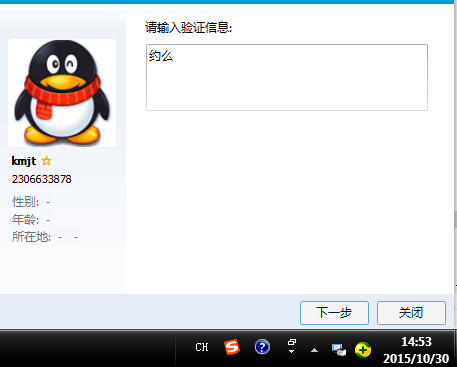
Task: Click the 性别 label in profile
Action: (x=25, y=202)
